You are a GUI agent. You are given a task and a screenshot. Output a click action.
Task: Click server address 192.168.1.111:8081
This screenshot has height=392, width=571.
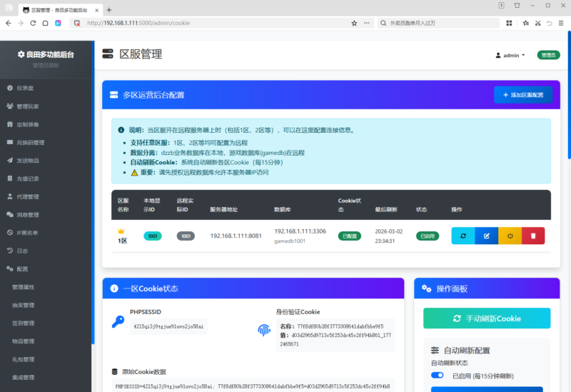236,236
